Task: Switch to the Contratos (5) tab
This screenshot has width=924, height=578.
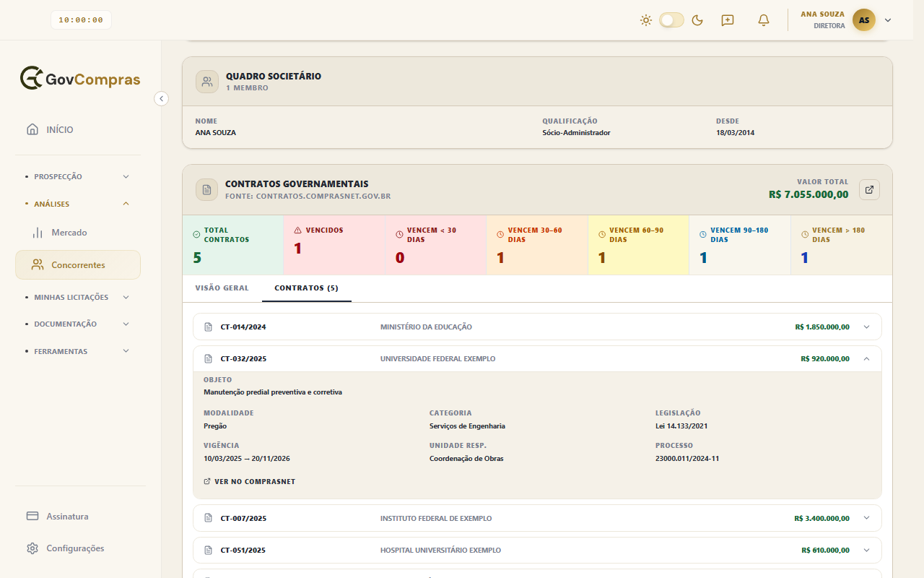Action: (307, 288)
